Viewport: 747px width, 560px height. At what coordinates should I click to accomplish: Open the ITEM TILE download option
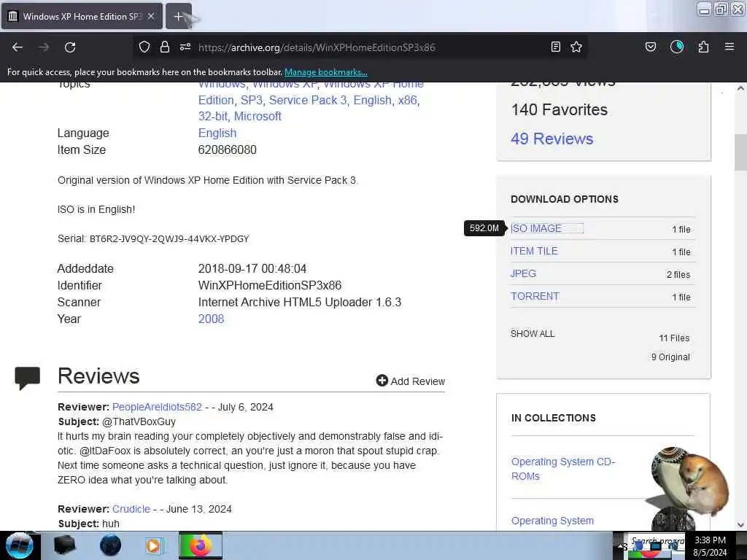click(534, 251)
